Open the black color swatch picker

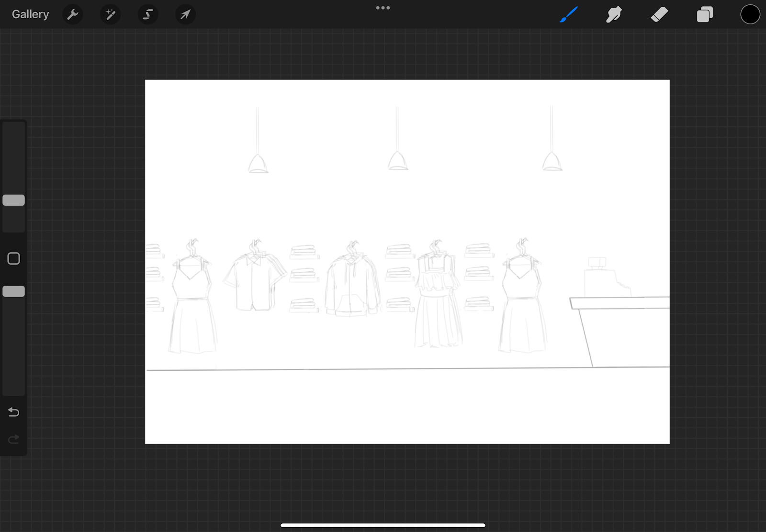[750, 14]
